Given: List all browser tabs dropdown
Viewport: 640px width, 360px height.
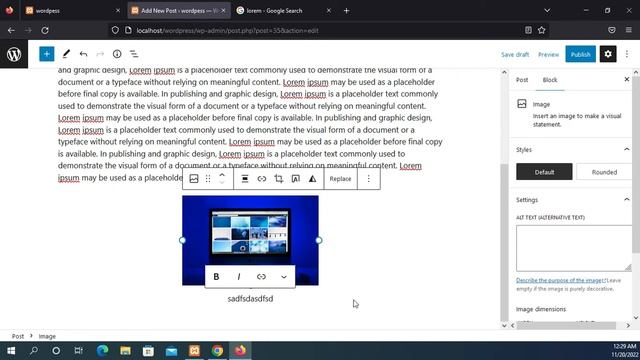Looking at the screenshot, I should click(547, 11).
